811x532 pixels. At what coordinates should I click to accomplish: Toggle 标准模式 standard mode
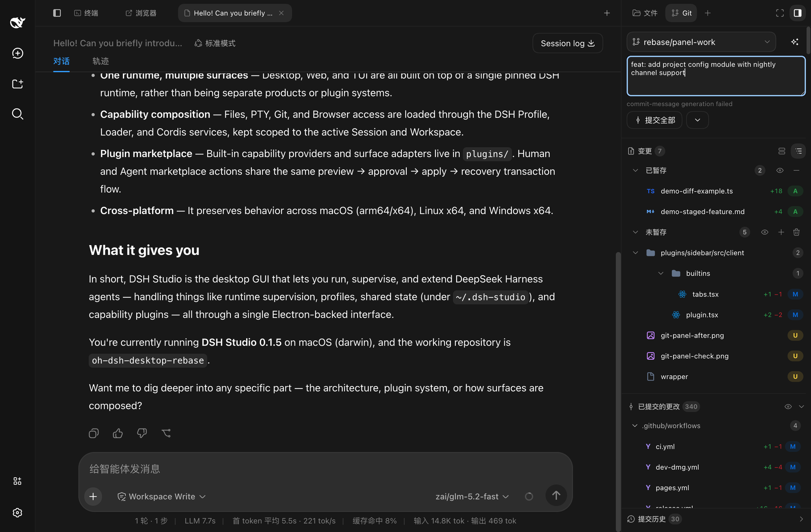215,43
